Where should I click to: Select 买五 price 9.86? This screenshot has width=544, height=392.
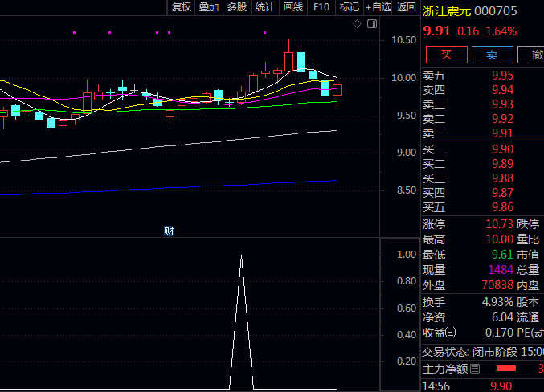[502, 207]
